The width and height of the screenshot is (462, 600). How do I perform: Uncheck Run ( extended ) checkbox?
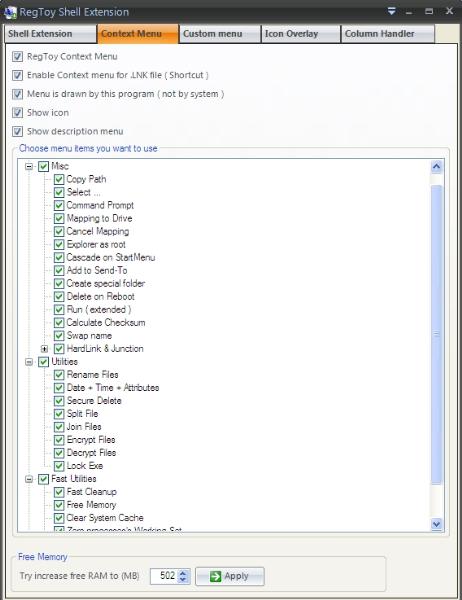[59, 310]
